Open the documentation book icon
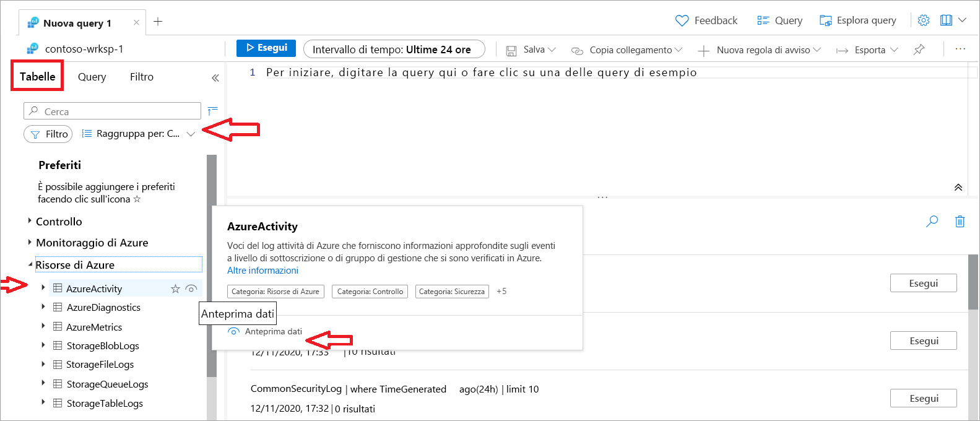The width and height of the screenshot is (980, 421). [x=946, y=20]
